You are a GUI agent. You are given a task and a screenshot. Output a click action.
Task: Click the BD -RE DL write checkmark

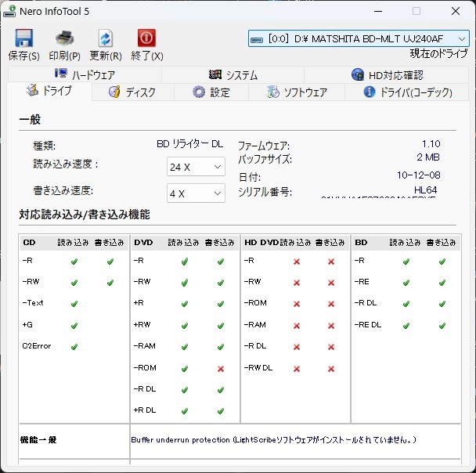pos(442,326)
